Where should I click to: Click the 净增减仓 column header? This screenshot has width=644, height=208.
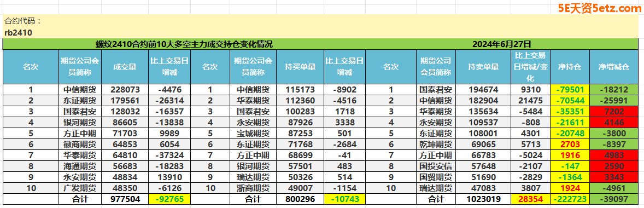click(613, 67)
